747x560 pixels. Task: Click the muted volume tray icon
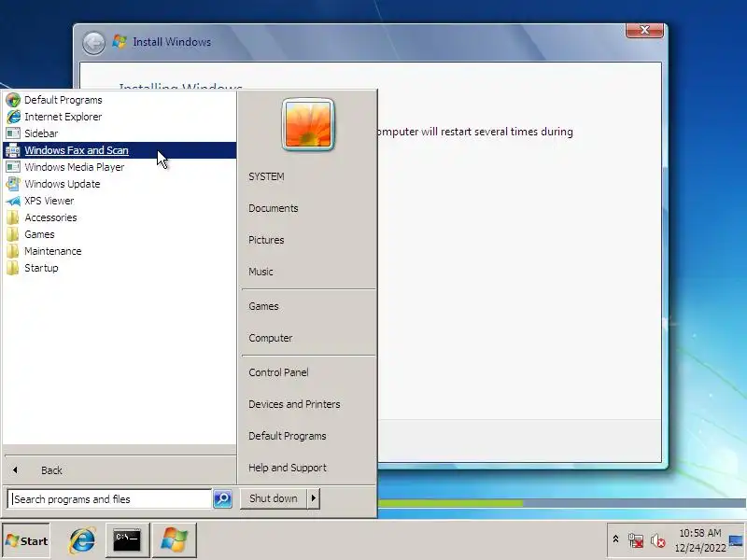coord(658,541)
